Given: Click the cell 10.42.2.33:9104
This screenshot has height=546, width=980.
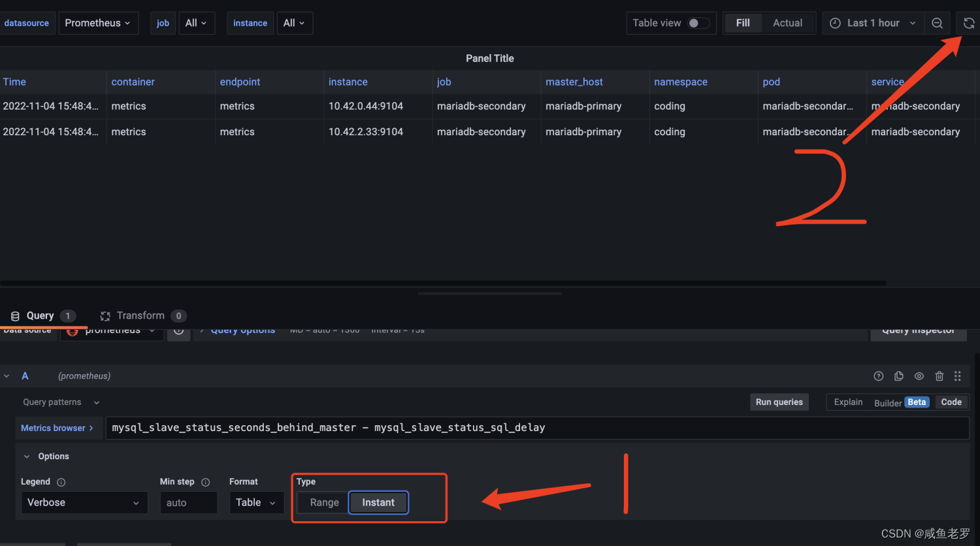Looking at the screenshot, I should point(365,131).
